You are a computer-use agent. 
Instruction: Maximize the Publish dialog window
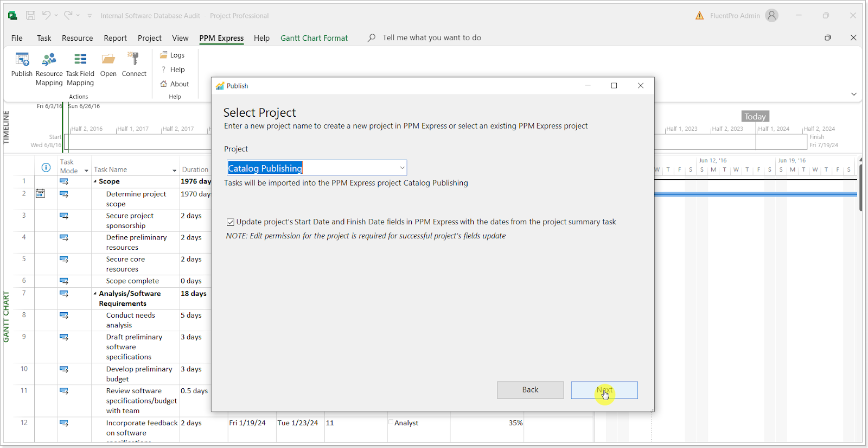click(x=614, y=86)
